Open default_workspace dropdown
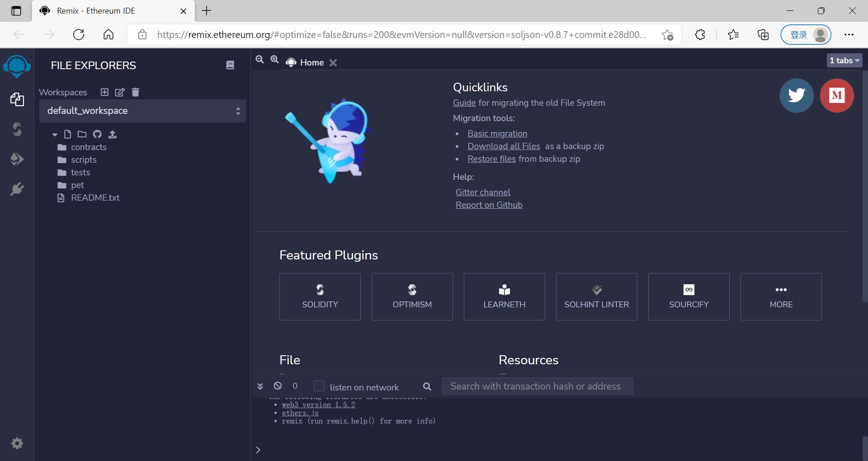Viewport: 868px width, 461px height. click(x=142, y=111)
